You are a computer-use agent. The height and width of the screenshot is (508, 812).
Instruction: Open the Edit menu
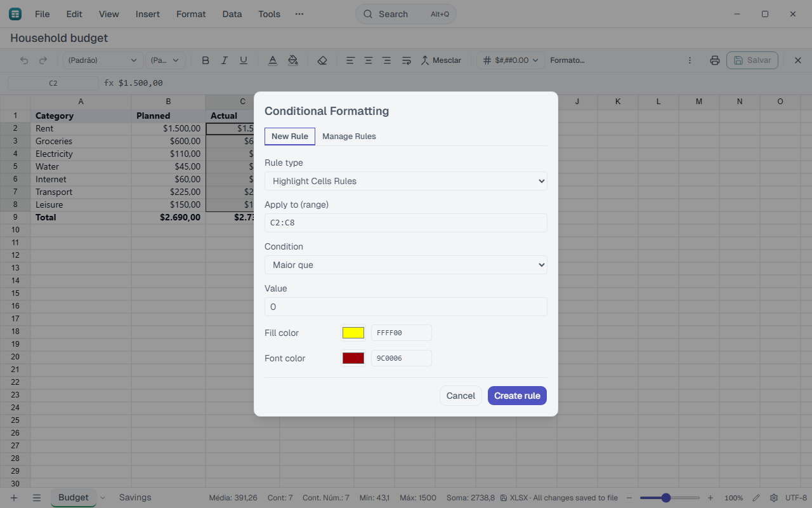[74, 14]
